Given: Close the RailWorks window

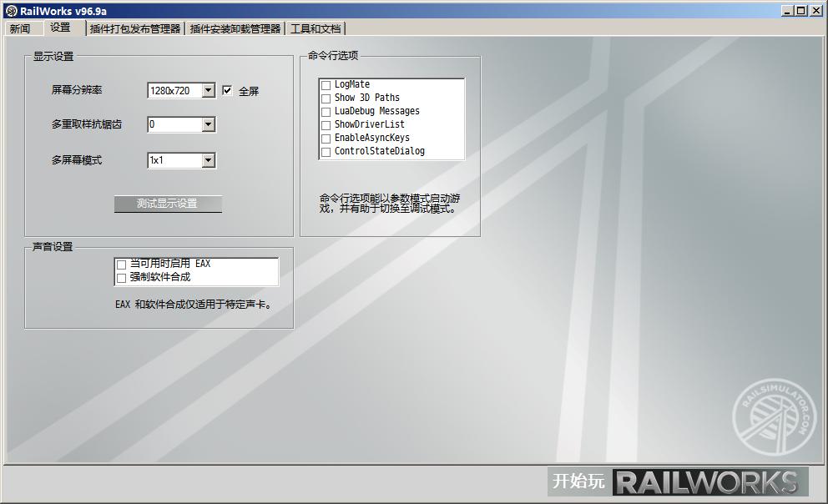Looking at the screenshot, I should pyautogui.click(x=815, y=11).
